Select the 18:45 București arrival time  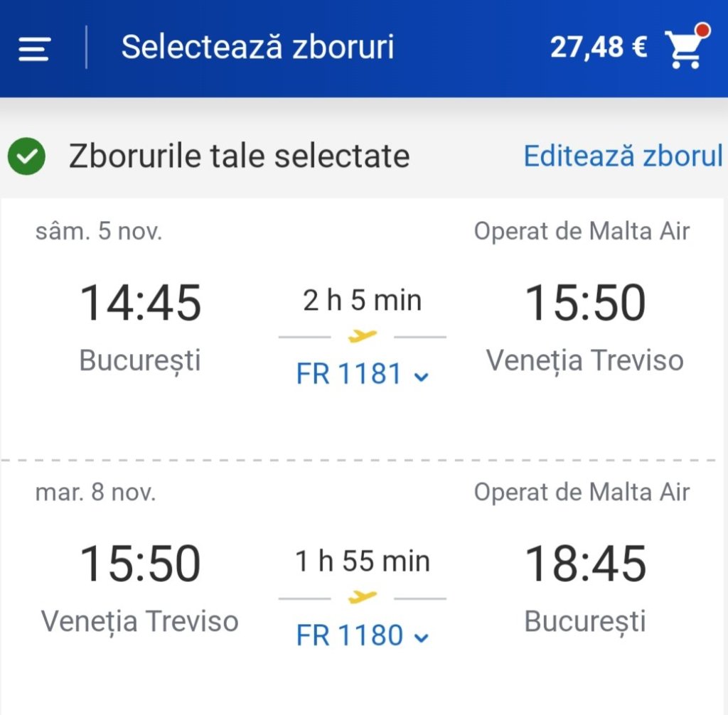click(585, 565)
